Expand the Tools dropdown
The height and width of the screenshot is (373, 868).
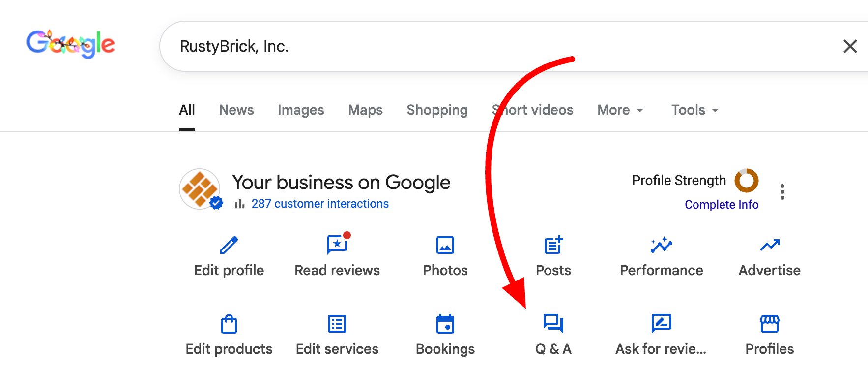pos(694,110)
